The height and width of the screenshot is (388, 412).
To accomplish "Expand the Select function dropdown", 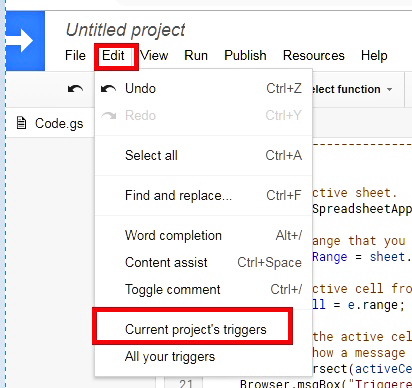I will tap(352, 89).
